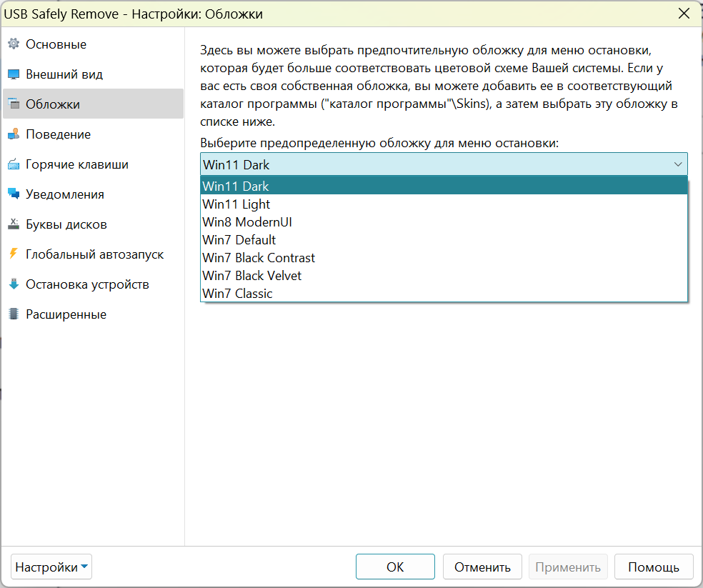
Task: Click the chip icon for Расширенные
Action: coord(14,314)
